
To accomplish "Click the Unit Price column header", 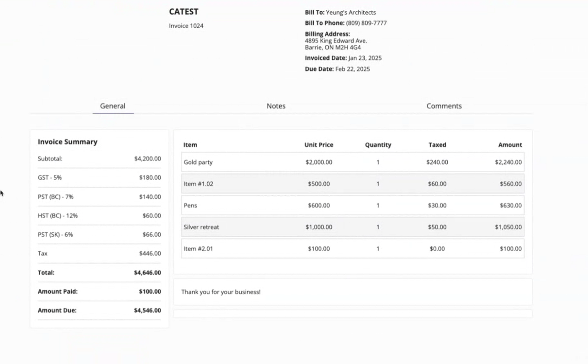I will (319, 145).
